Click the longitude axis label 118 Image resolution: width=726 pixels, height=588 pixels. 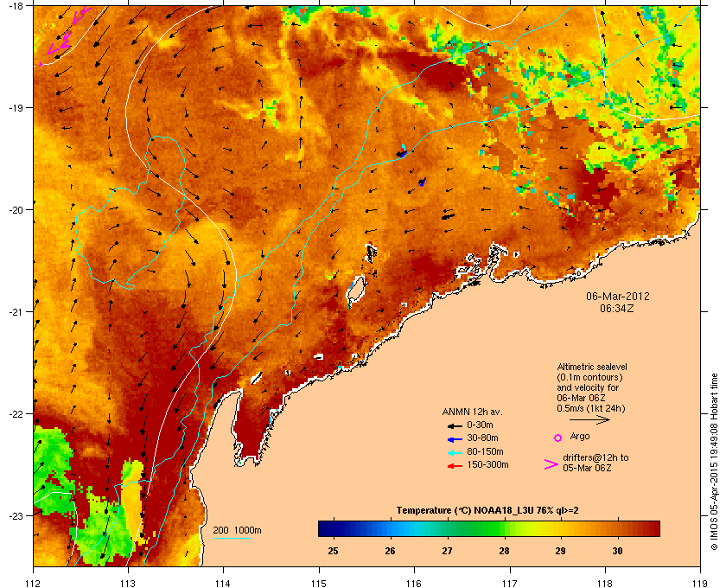click(605, 583)
